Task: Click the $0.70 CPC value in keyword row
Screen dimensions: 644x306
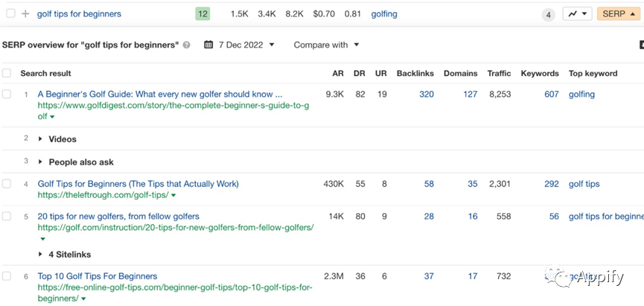Action: coord(324,14)
